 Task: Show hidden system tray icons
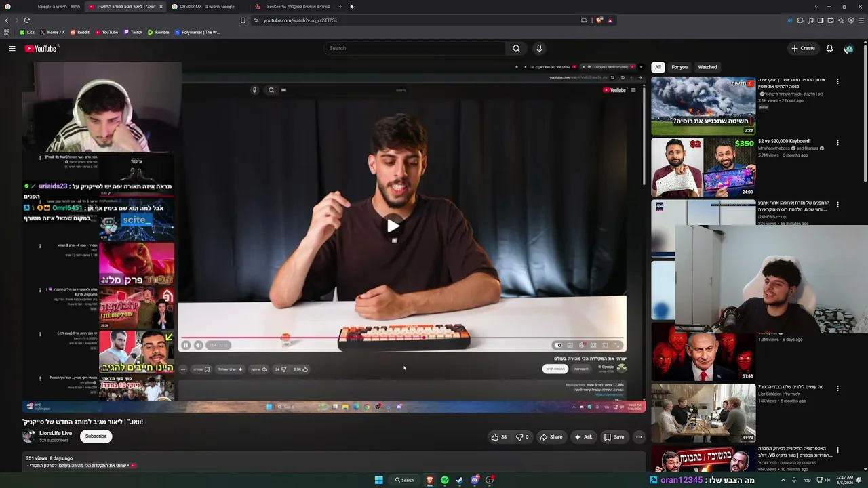point(783,480)
